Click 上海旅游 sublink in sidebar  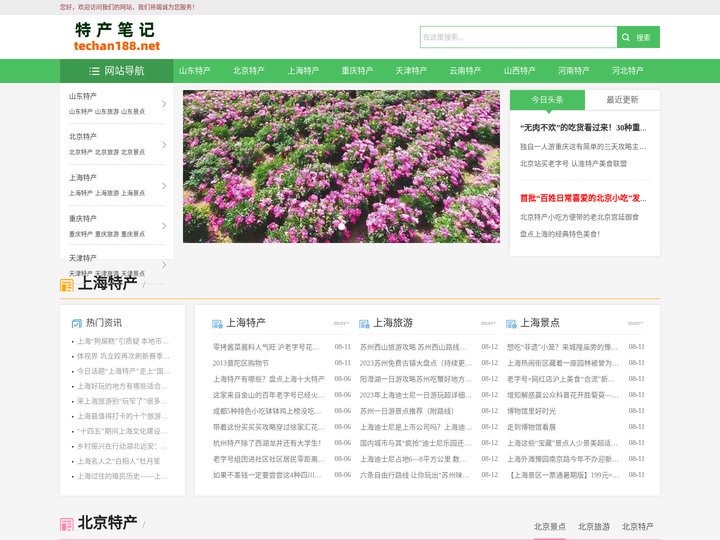tap(107, 193)
